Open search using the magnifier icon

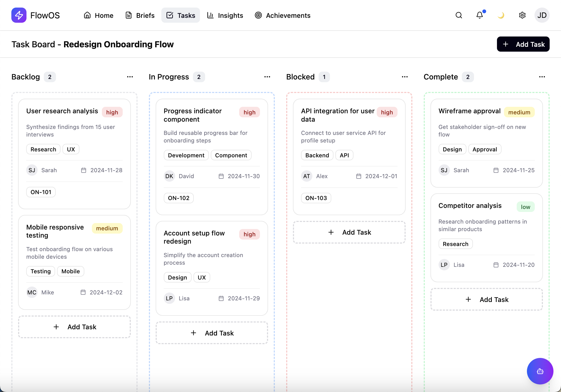[x=458, y=15]
